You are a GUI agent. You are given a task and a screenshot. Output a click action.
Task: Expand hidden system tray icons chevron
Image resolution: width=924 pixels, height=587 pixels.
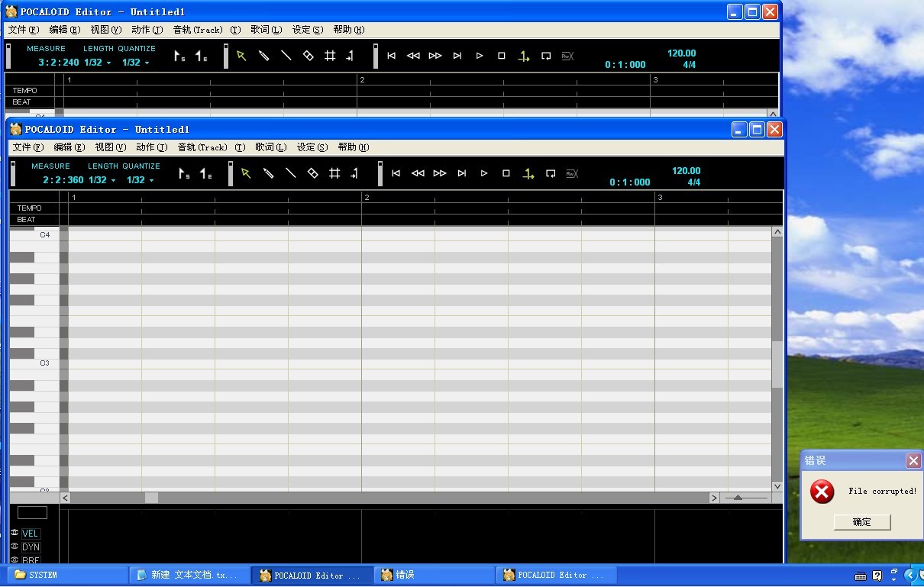click(909, 575)
